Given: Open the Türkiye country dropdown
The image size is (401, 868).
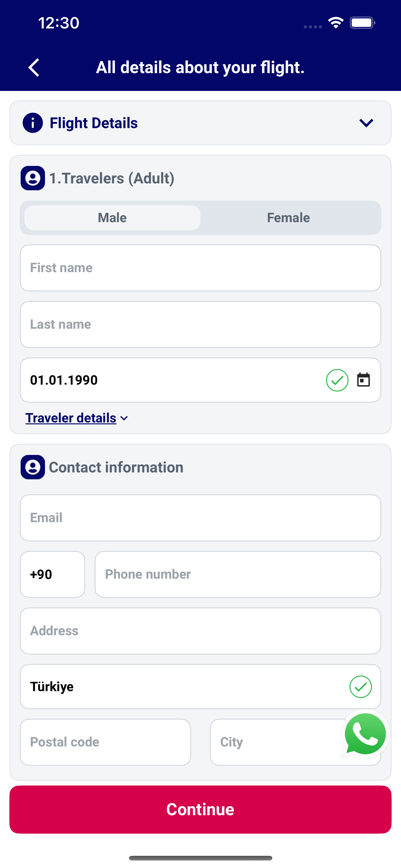Looking at the screenshot, I should click(x=200, y=687).
